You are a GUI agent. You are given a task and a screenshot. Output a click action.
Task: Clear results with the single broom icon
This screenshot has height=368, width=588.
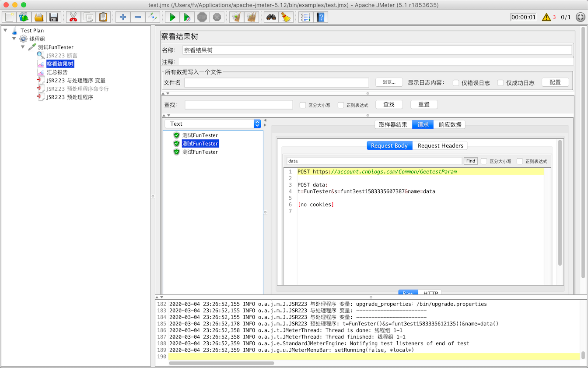coord(236,17)
